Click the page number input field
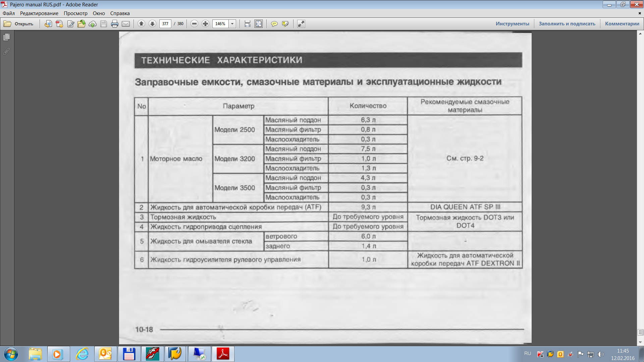The height and width of the screenshot is (362, 644). [165, 24]
